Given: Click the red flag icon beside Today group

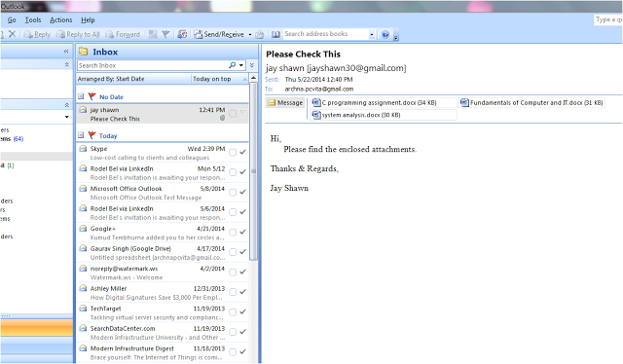Looking at the screenshot, I should (x=92, y=135).
